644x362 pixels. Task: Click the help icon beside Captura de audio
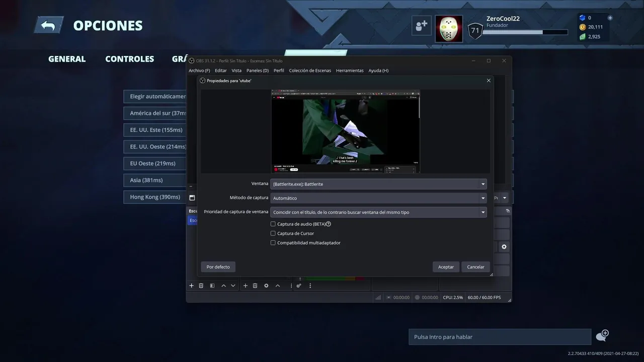tap(329, 224)
